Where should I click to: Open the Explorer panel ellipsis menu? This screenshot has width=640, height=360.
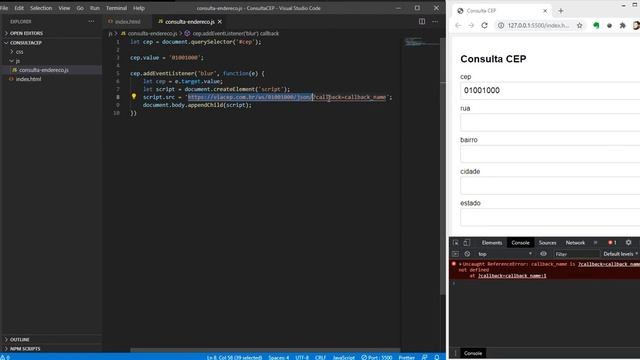pyautogui.click(x=91, y=22)
